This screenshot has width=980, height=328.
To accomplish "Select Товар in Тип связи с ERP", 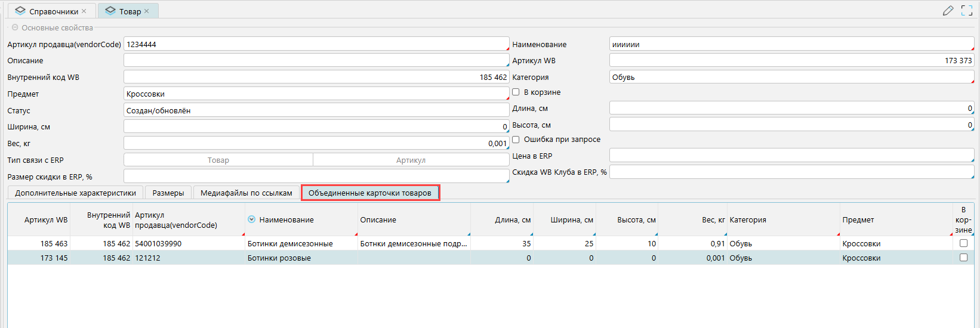I will [x=218, y=160].
